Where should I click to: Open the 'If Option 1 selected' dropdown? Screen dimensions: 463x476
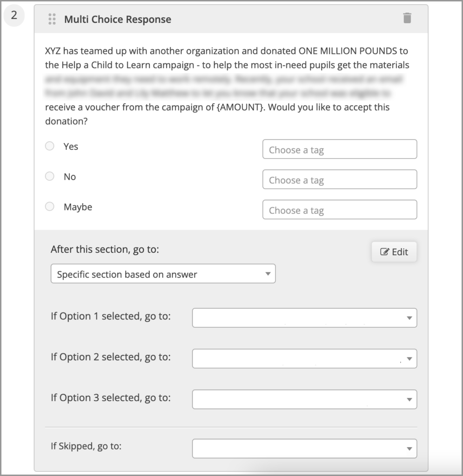tap(304, 318)
